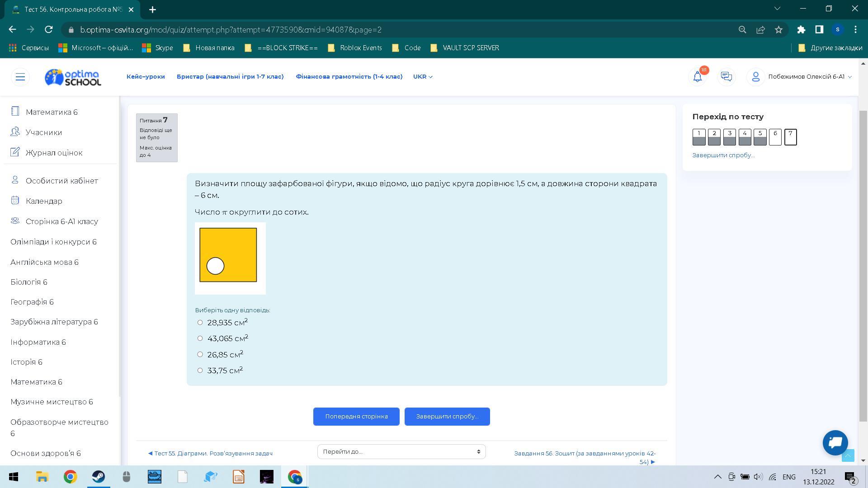Open the messages chat icon
This screenshot has width=868, height=488.
[x=726, y=77]
